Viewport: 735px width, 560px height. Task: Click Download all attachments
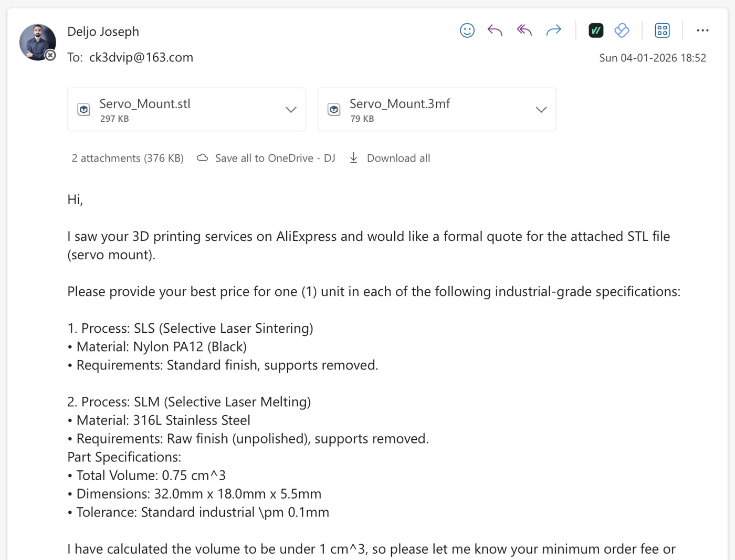click(x=390, y=158)
